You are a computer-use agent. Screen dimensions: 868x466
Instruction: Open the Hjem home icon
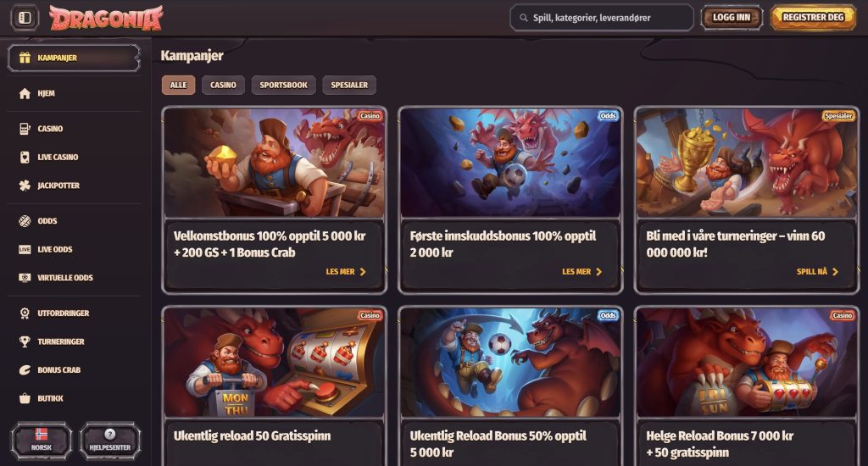25,93
